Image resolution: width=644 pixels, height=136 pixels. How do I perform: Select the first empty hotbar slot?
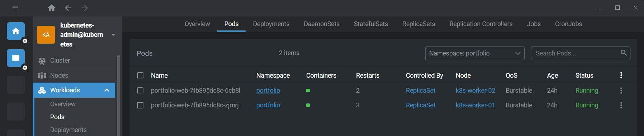[16, 85]
